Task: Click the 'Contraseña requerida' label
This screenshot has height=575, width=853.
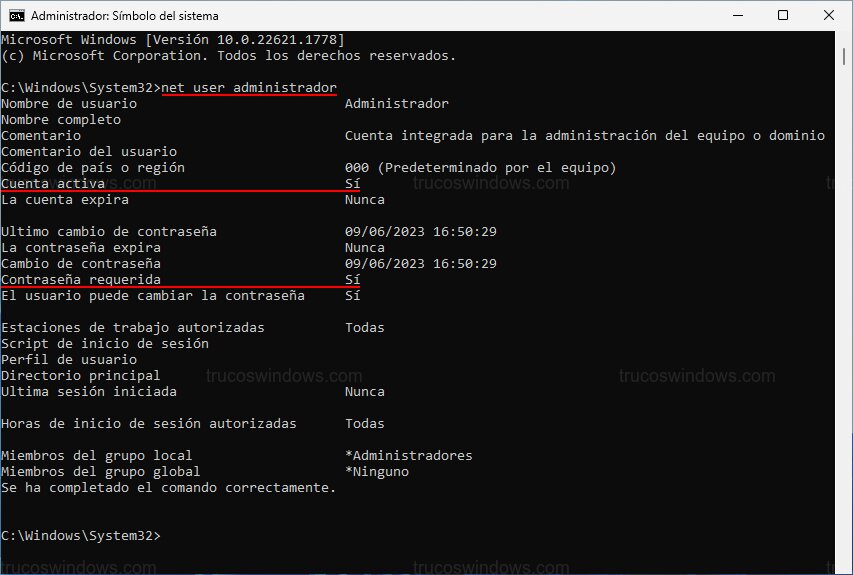Action: tap(81, 280)
